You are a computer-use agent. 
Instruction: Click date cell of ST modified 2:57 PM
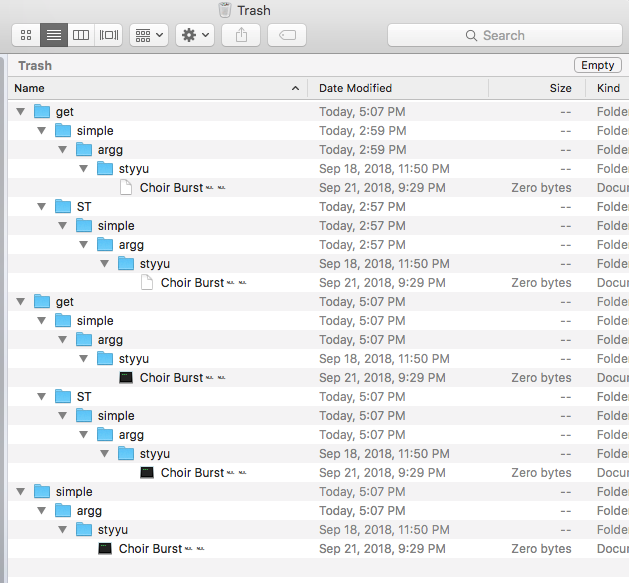[362, 207]
